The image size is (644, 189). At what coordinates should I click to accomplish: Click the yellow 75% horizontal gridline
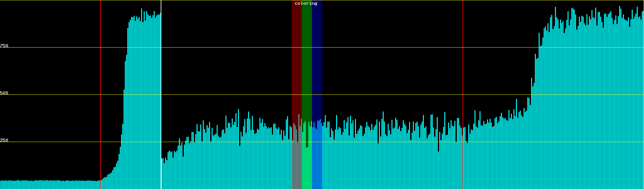pos(377,48)
